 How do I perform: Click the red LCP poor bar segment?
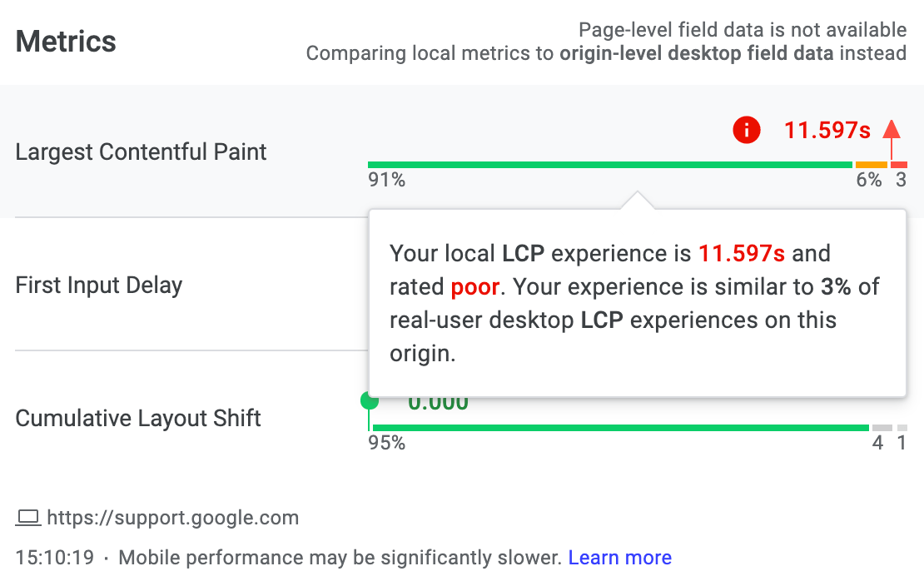tap(899, 165)
